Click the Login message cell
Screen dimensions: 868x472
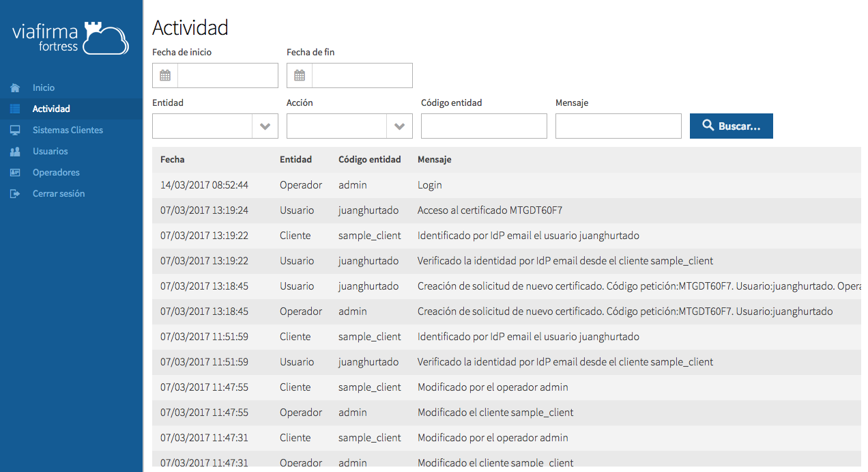(x=430, y=185)
